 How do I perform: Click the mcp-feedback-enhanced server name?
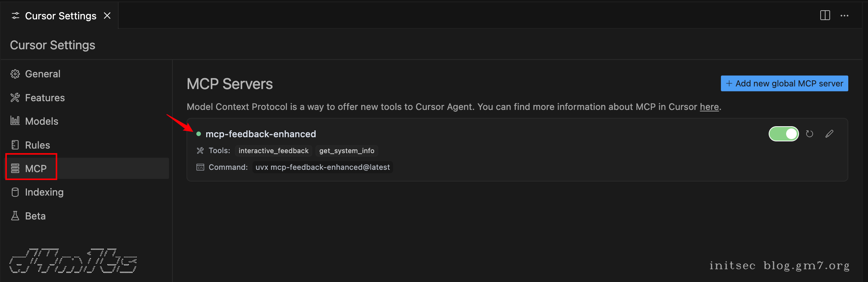click(260, 134)
